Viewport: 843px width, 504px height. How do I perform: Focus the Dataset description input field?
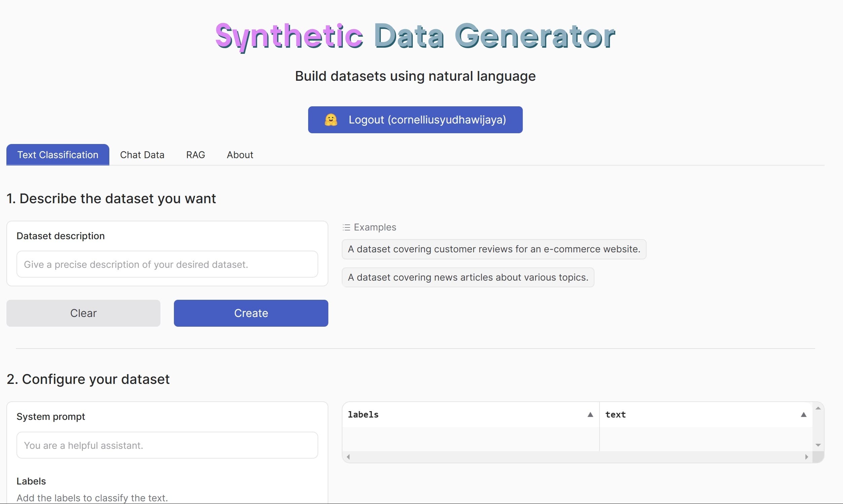tap(167, 264)
